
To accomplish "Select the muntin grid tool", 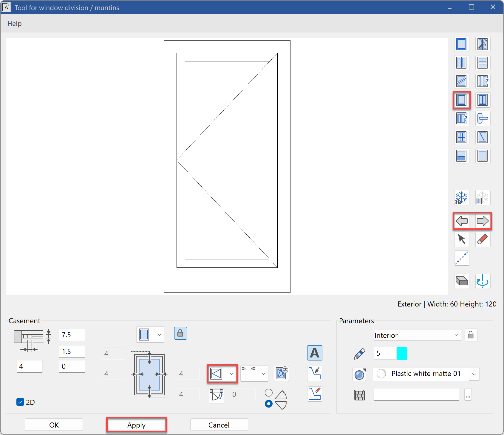I will tap(461, 137).
